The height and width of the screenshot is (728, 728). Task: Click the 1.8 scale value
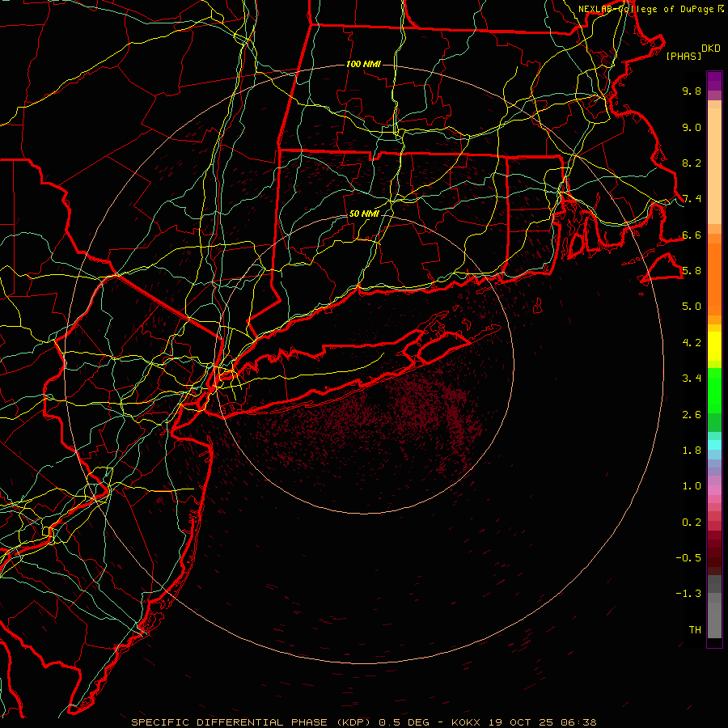[x=692, y=451]
